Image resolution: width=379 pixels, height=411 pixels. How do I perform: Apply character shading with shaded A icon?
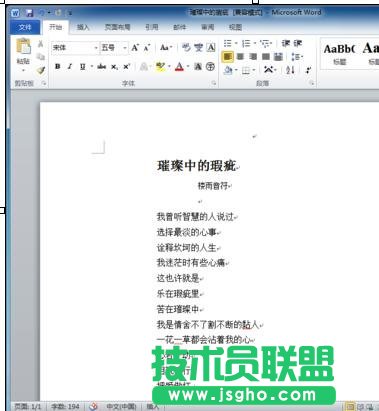click(x=198, y=67)
